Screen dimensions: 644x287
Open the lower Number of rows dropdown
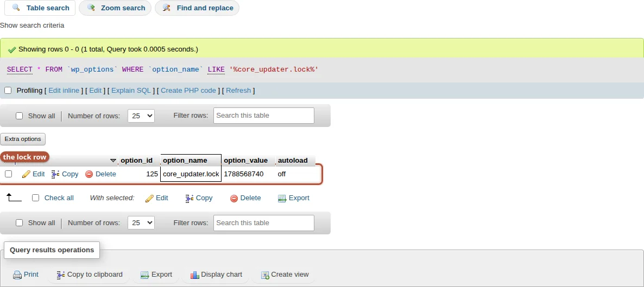(x=141, y=222)
